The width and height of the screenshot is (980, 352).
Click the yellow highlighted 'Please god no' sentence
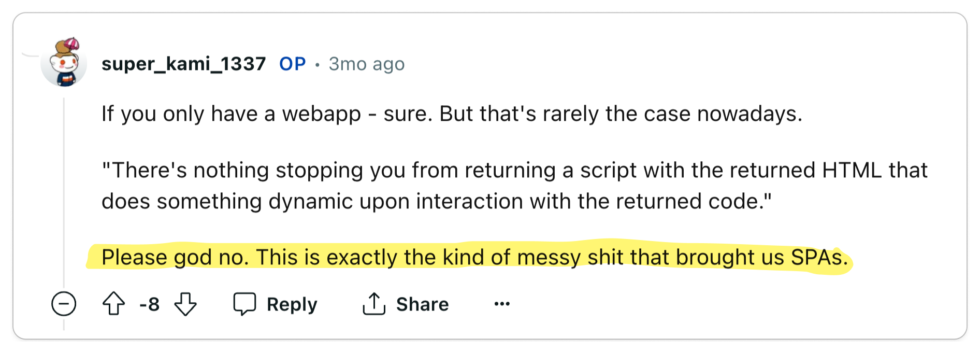pyautogui.click(x=474, y=257)
